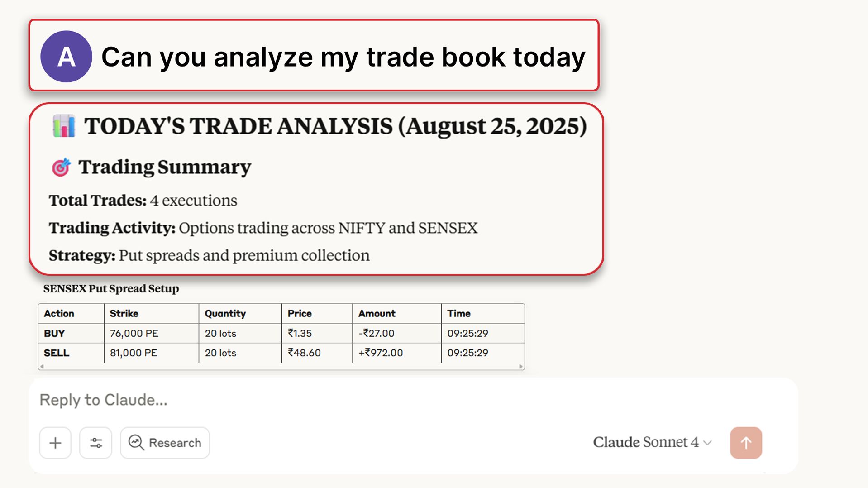Click the upward send arrow icon

745,443
